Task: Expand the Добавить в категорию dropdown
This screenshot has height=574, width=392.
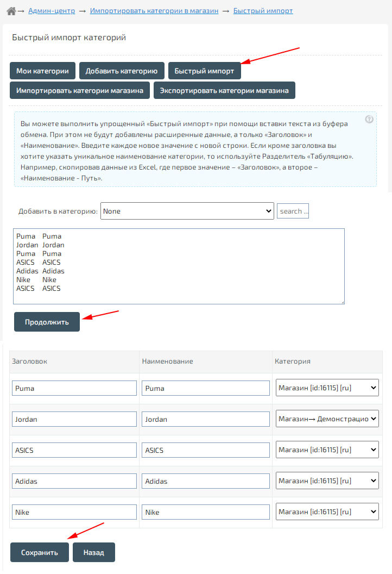Action: click(187, 211)
